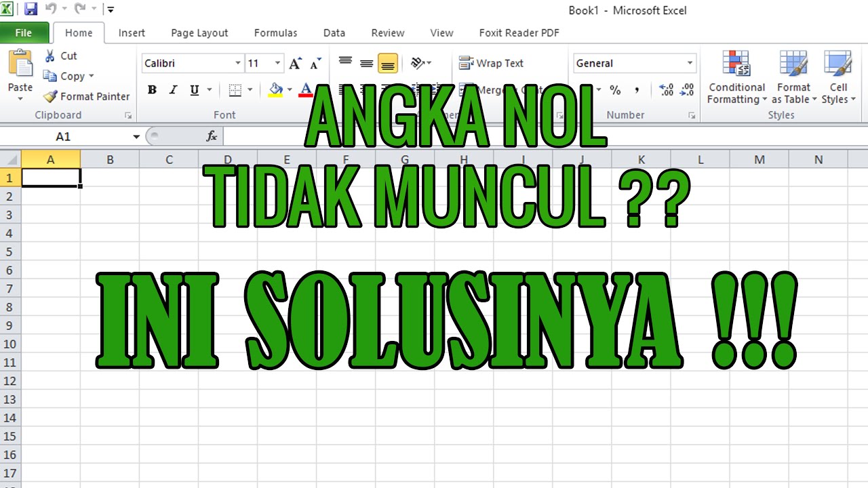The width and height of the screenshot is (868, 488).
Task: Select row 5 header
Action: 10,251
